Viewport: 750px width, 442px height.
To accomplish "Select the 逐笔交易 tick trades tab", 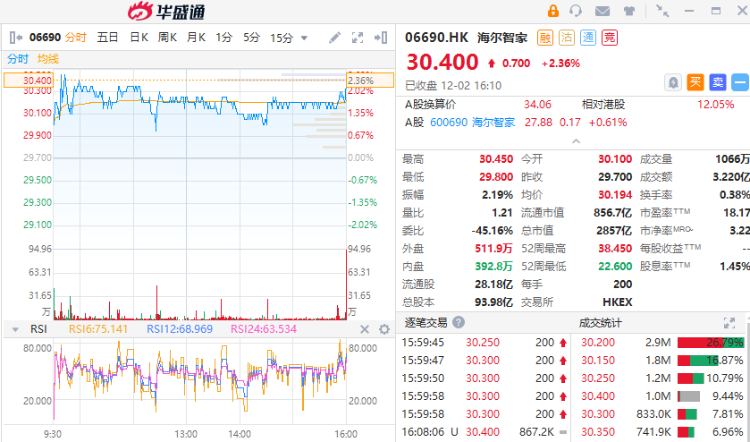I will [x=426, y=323].
